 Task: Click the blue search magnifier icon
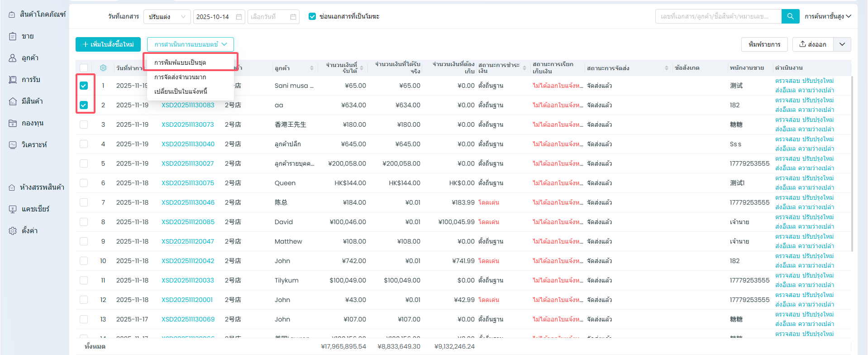point(790,16)
